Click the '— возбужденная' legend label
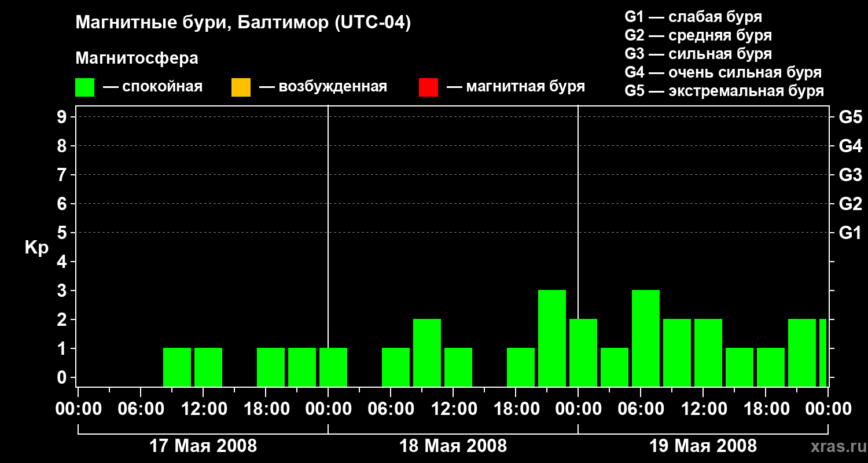 coord(323,87)
